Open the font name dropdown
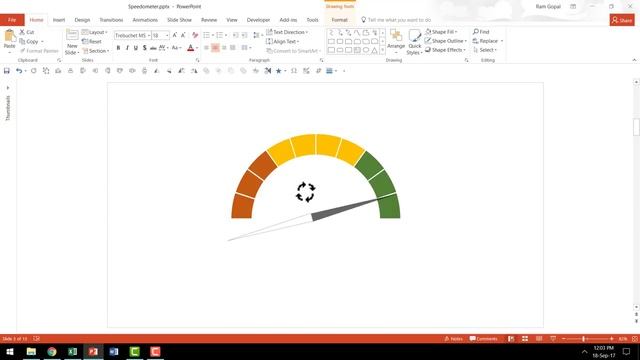This screenshot has width=640, height=360. pyautogui.click(x=149, y=36)
